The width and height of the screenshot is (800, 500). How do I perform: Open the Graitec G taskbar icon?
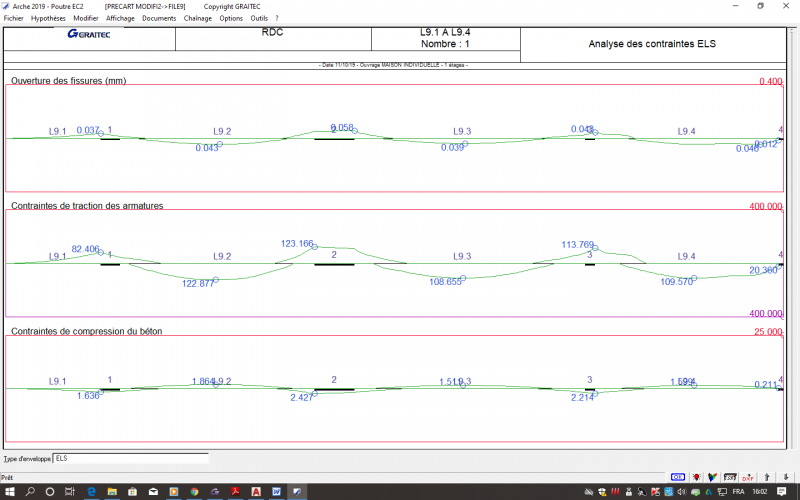215,492
